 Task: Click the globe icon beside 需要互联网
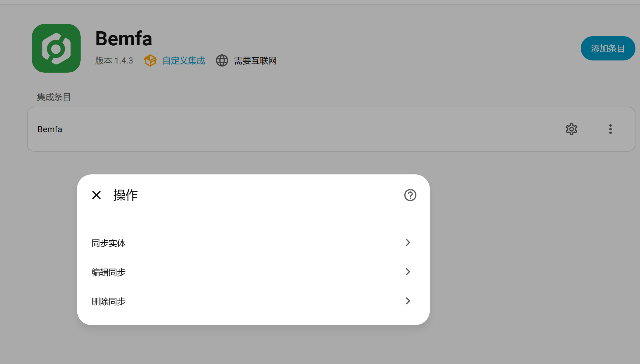point(222,60)
